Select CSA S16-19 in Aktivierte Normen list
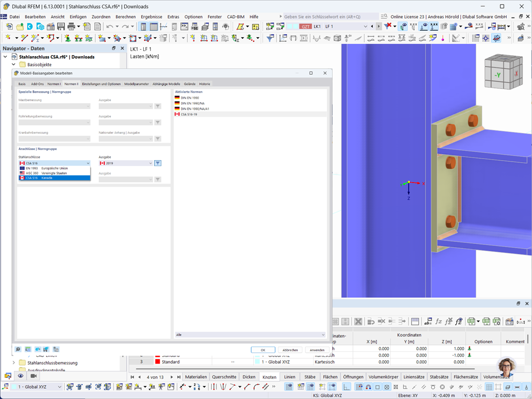The width and height of the screenshot is (532, 399). (250, 115)
